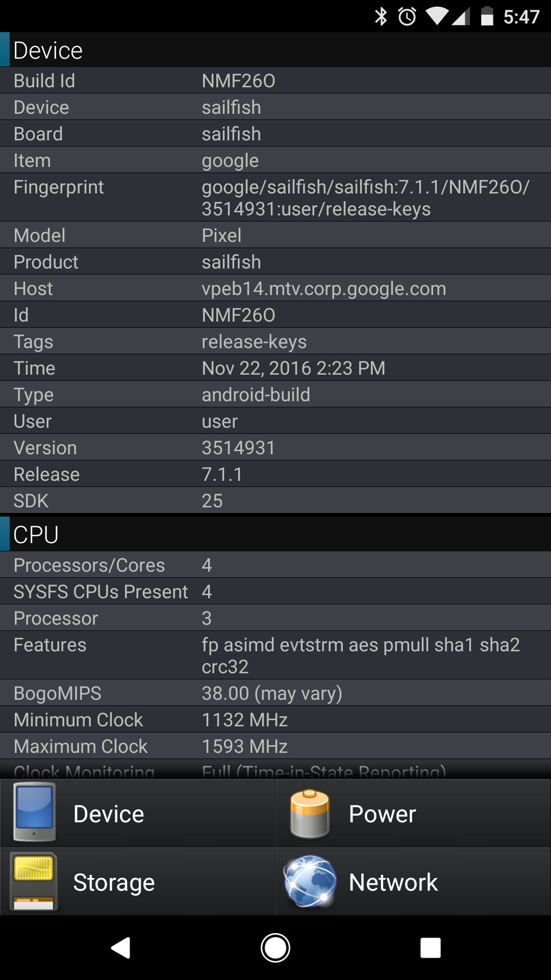Tap the BogoMIPS 38.00 row
Image resolution: width=551 pixels, height=980 pixels.
(275, 693)
